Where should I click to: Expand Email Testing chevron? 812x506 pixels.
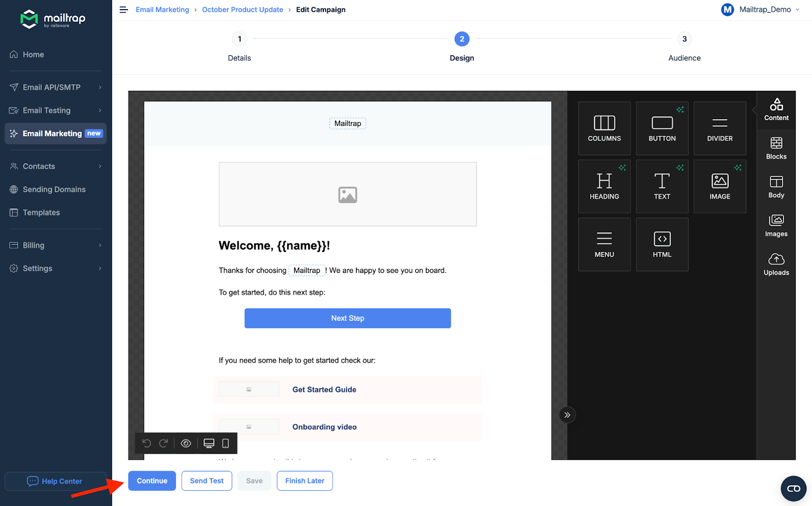pos(100,111)
